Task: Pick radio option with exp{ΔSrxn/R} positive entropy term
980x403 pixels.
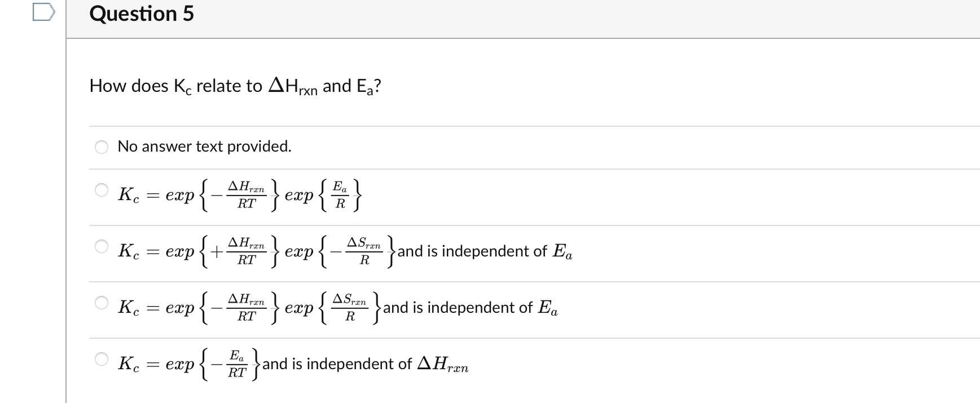Action: point(102,303)
